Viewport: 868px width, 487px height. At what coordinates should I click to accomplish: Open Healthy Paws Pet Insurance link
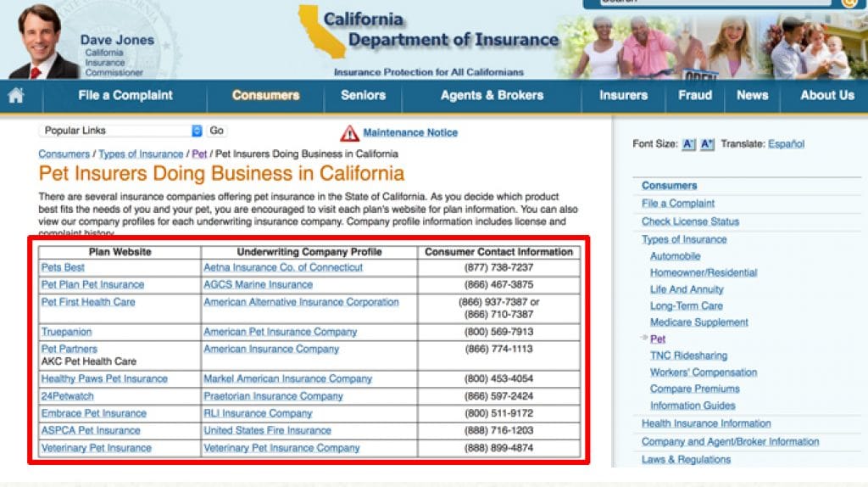tap(104, 379)
